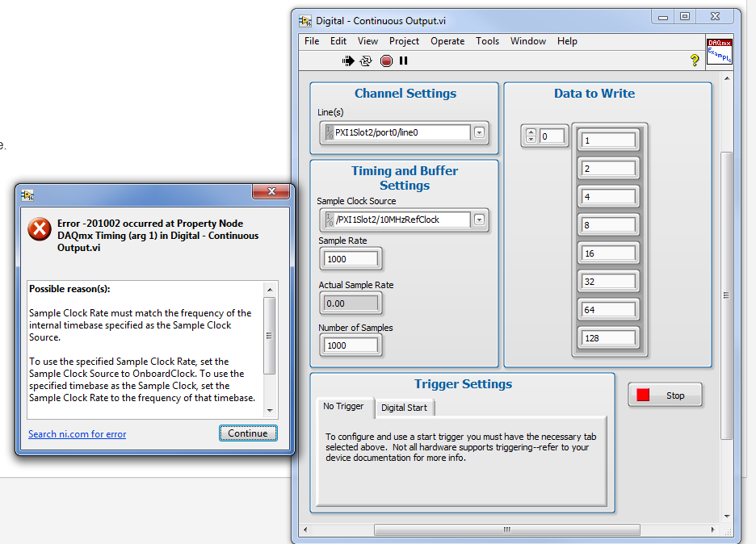Click the red Abort Execution icon
This screenshot has height=544, width=756.
click(x=386, y=61)
